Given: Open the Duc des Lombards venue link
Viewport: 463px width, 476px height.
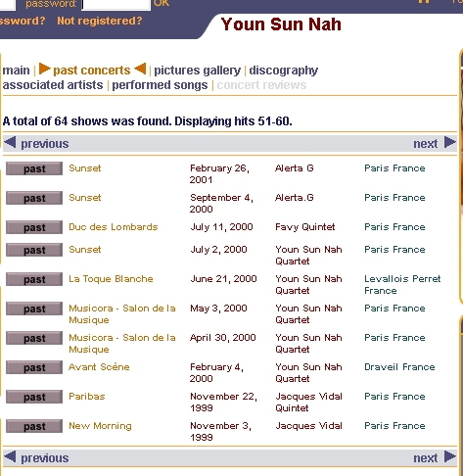Looking at the screenshot, I should 114,227.
